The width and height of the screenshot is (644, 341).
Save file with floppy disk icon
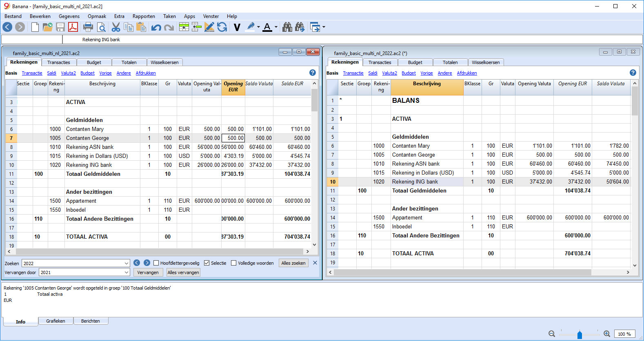coord(60,27)
